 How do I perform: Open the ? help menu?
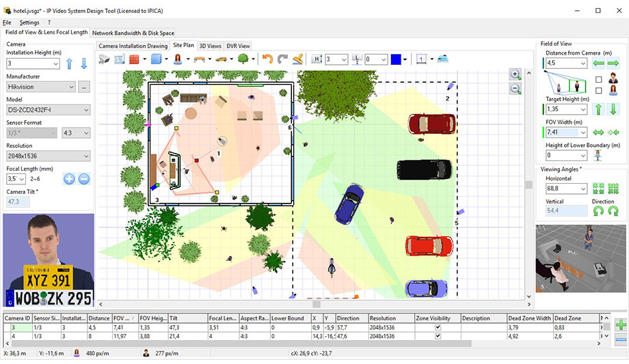[x=49, y=23]
